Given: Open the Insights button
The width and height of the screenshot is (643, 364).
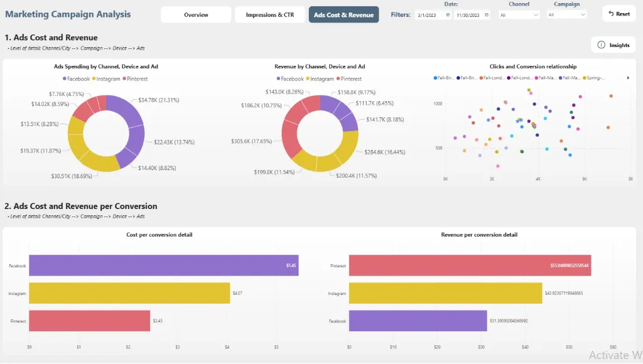Looking at the screenshot, I should pos(613,45).
